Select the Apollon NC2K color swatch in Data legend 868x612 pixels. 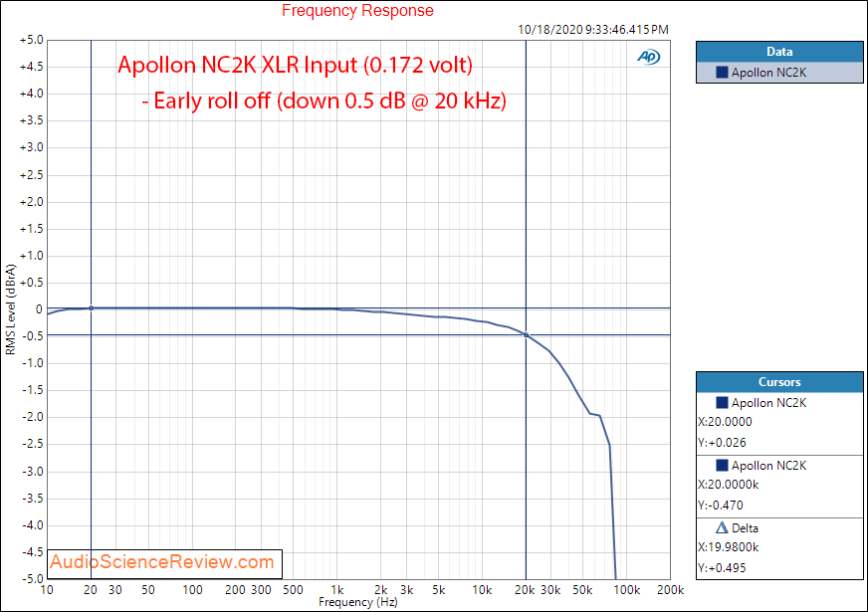pyautogui.click(x=722, y=72)
